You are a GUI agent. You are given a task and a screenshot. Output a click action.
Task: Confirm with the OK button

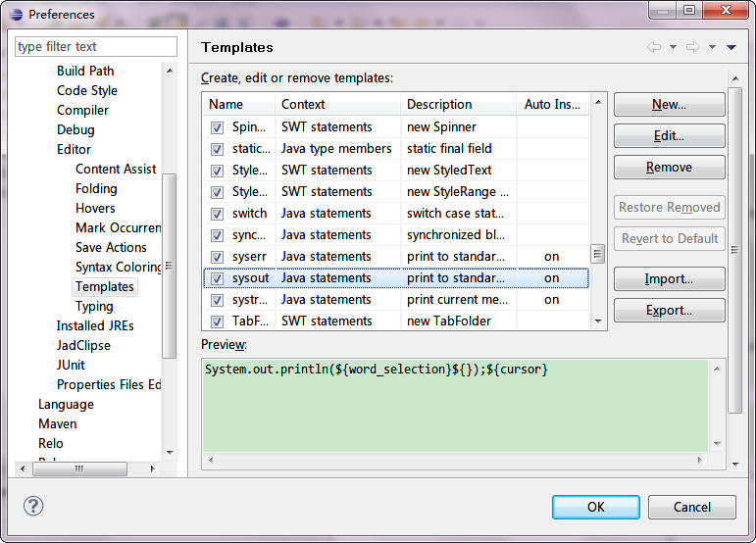(x=596, y=507)
